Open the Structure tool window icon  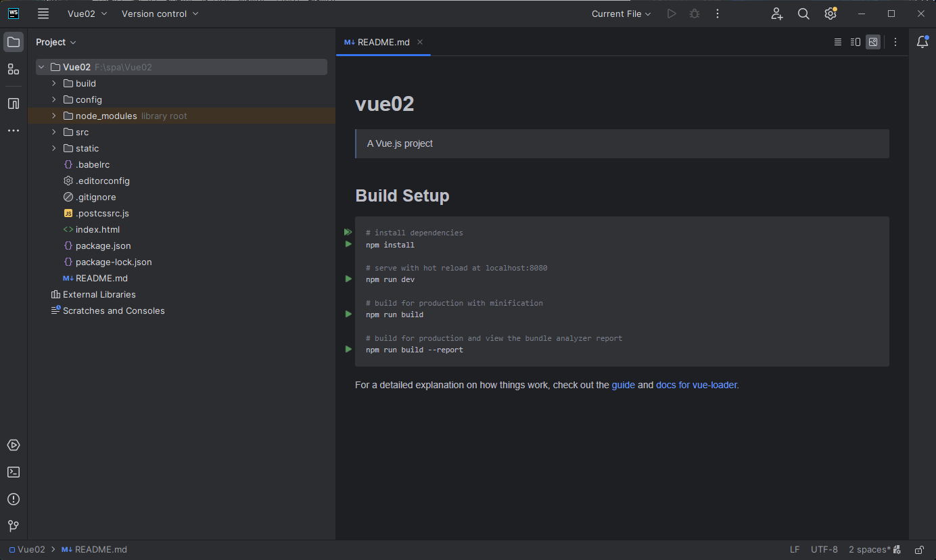pyautogui.click(x=14, y=69)
